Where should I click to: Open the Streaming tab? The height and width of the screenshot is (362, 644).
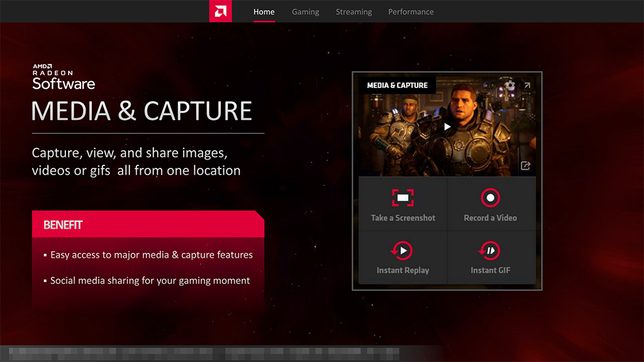coord(353,12)
